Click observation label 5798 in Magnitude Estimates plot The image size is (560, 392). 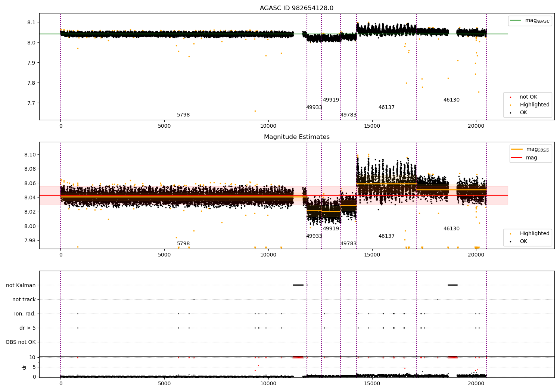click(x=183, y=244)
